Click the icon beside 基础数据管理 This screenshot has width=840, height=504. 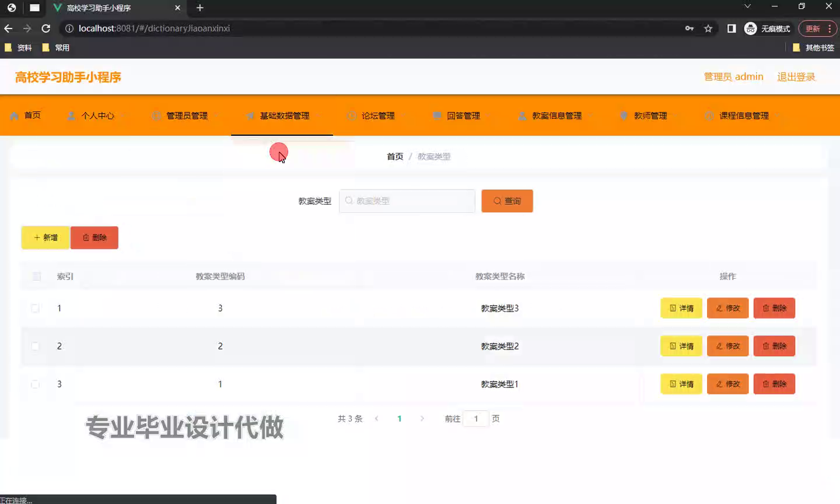click(x=250, y=116)
